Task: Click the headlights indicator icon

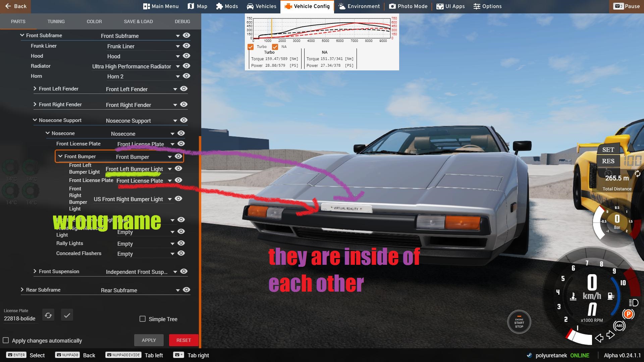Action: click(633, 303)
